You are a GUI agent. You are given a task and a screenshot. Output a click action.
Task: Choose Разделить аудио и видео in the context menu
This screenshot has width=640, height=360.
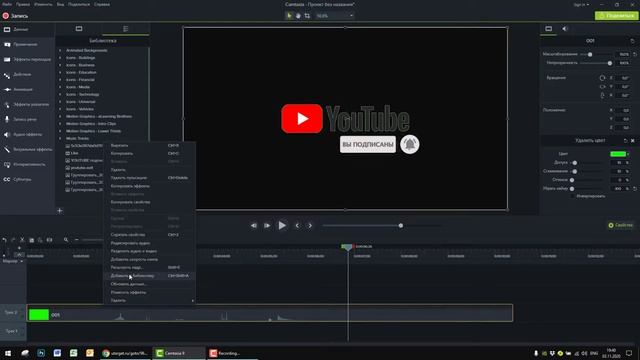tap(149, 251)
